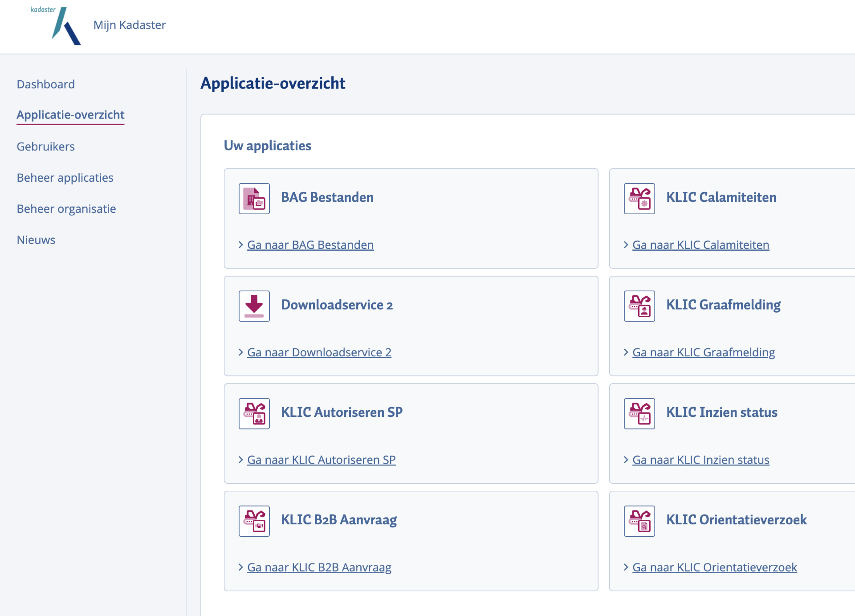855x616 pixels.
Task: Click chevron before Ga naar KLIC B2B Aanvraag
Action: (241, 567)
